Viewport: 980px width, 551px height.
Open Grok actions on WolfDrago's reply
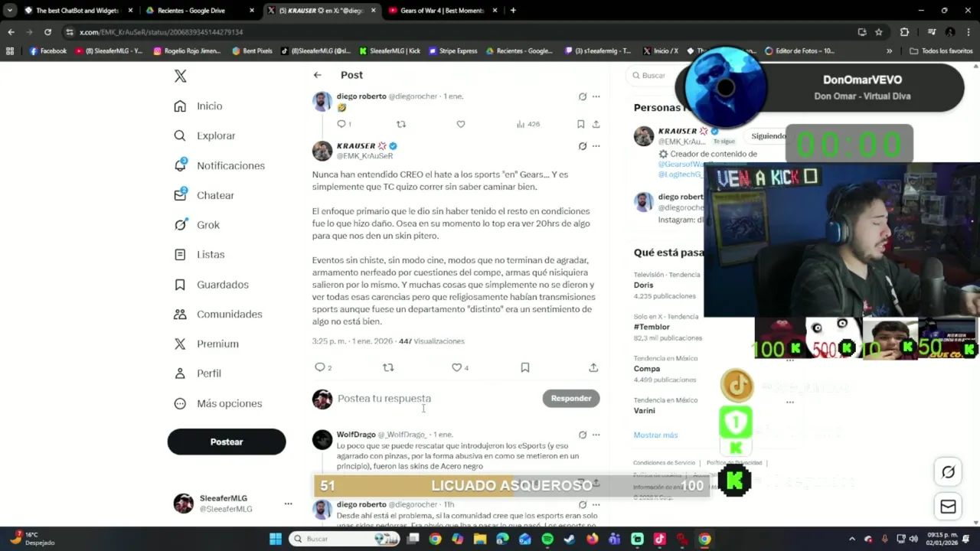(x=583, y=435)
